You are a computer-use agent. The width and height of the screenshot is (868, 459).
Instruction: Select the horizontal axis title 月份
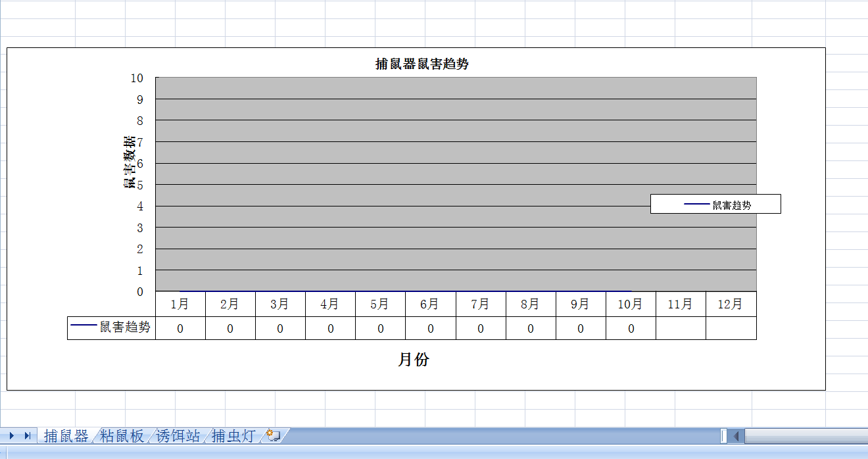pyautogui.click(x=414, y=360)
